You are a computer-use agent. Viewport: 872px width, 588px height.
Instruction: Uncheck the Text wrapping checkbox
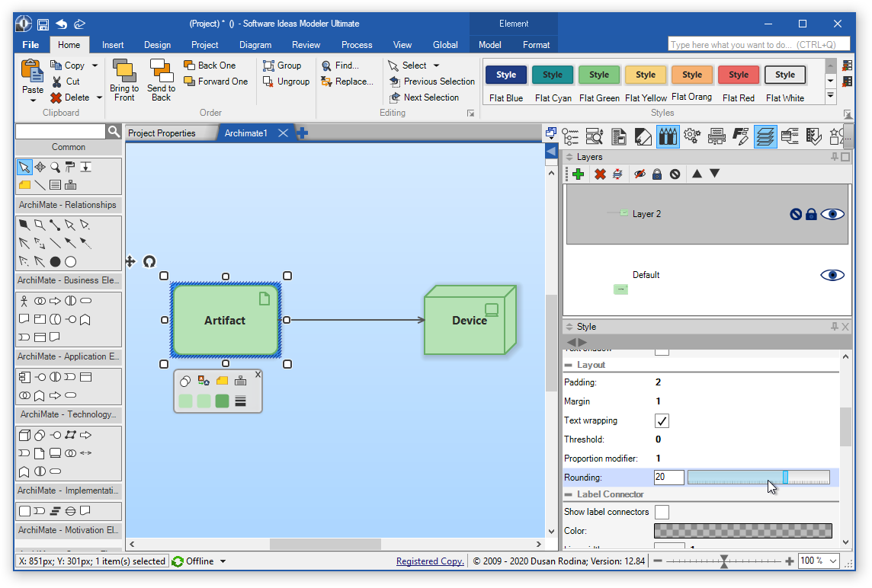[662, 420]
